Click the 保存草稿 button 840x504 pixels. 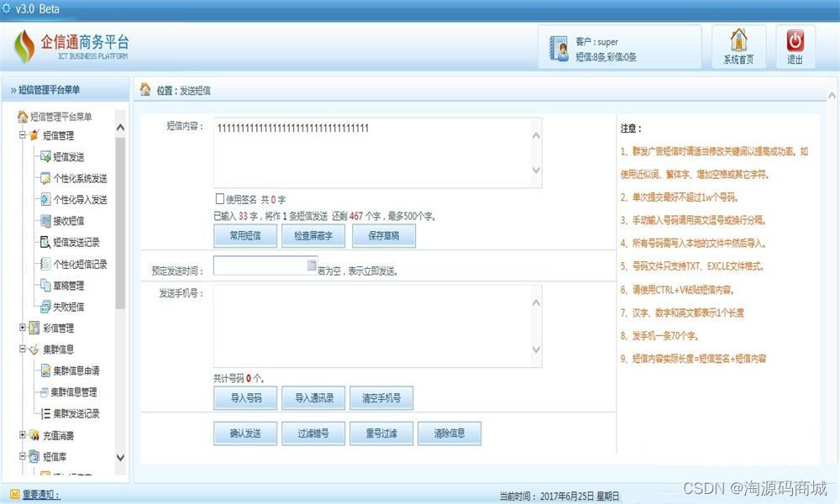click(x=384, y=236)
